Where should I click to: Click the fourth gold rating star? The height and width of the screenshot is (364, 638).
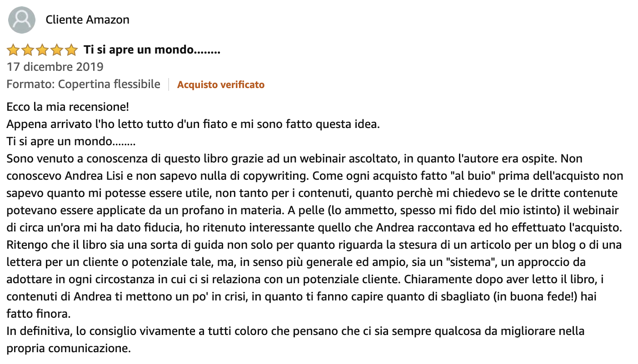(x=57, y=50)
